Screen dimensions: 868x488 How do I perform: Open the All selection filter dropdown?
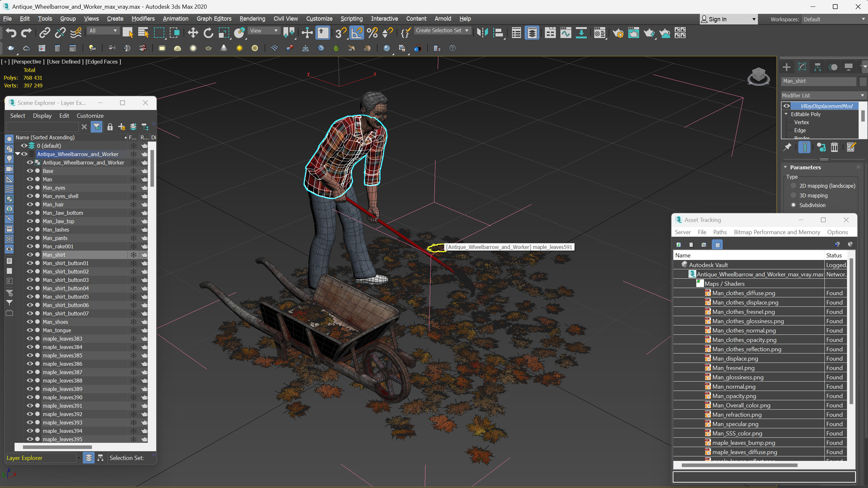pyautogui.click(x=103, y=31)
